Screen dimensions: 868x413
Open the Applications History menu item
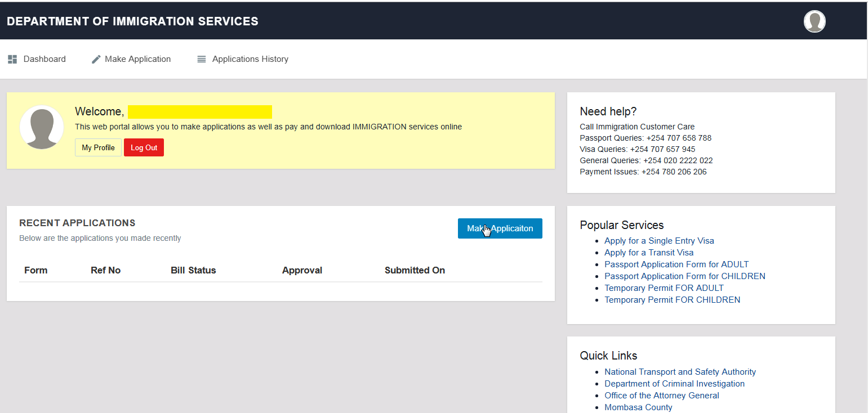250,59
